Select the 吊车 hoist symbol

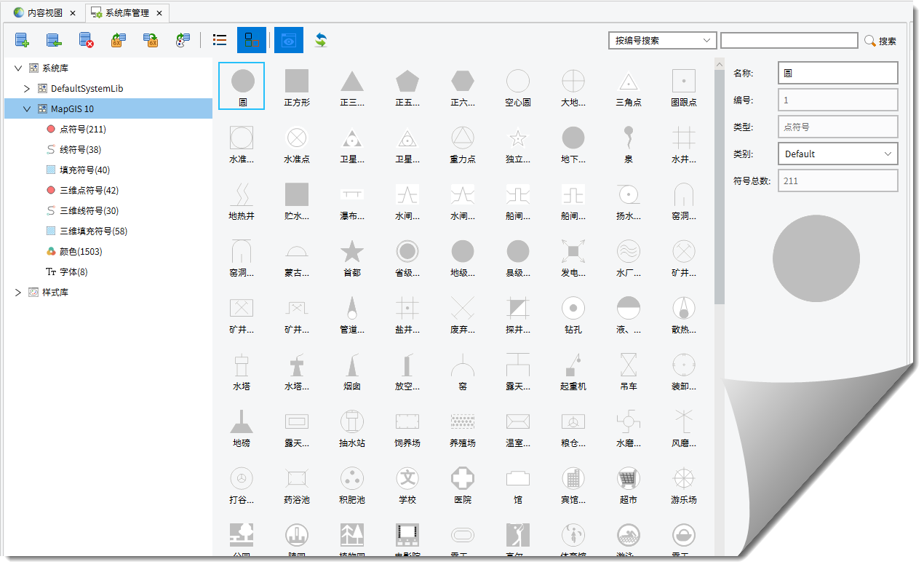click(629, 370)
